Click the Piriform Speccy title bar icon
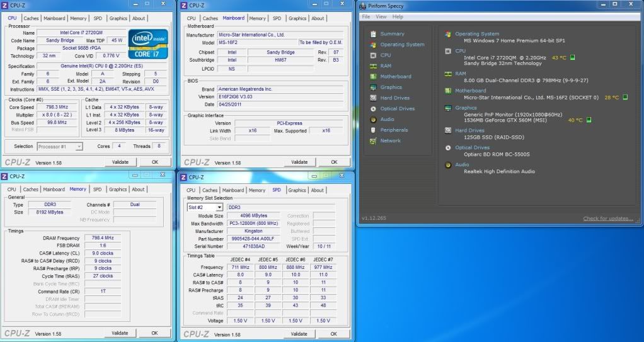Image resolution: width=644 pixels, height=342 pixels. coord(363,6)
